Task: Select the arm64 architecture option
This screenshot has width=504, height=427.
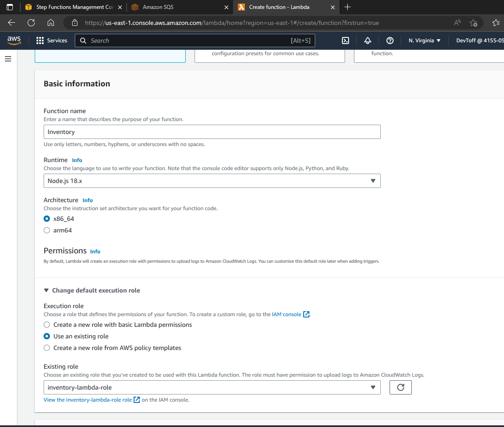Action: pyautogui.click(x=47, y=230)
